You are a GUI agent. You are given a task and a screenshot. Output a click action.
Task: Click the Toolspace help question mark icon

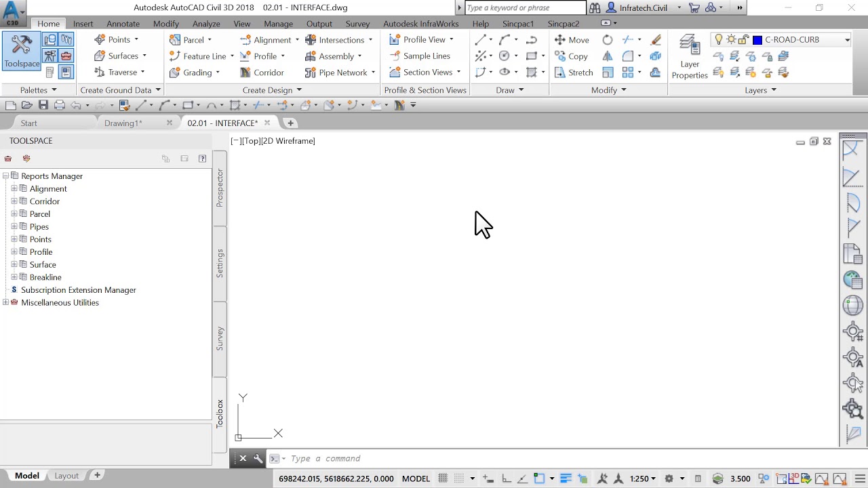(x=202, y=159)
